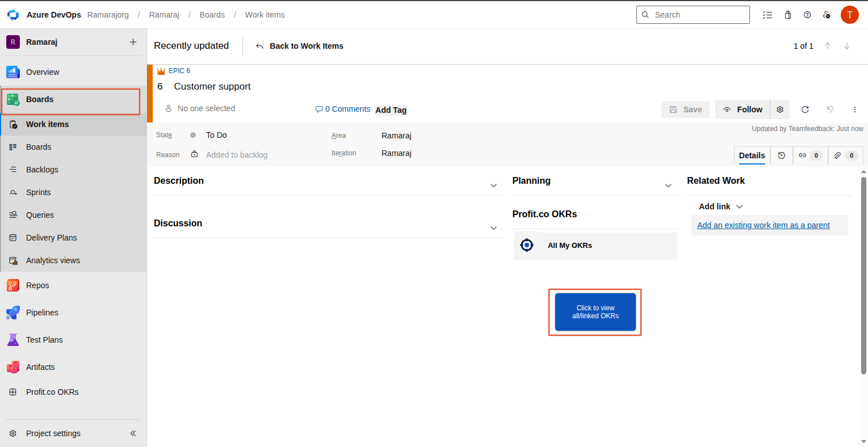Select Queries under Boards
Viewport: 868px width, 447px height.
pos(73,215)
